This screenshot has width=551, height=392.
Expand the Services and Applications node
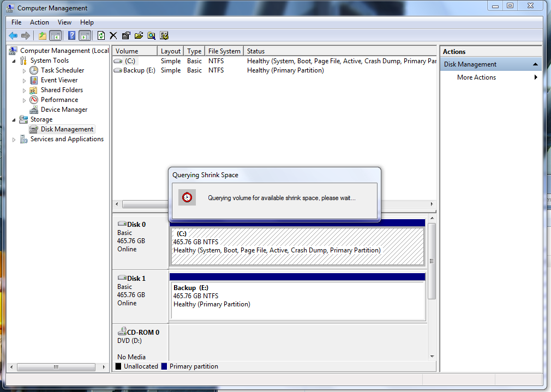pos(13,139)
